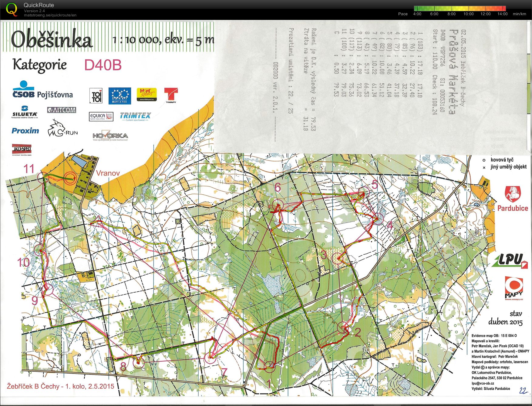Click the Proxim logo
This screenshot has width=532, height=406.
coord(25,131)
